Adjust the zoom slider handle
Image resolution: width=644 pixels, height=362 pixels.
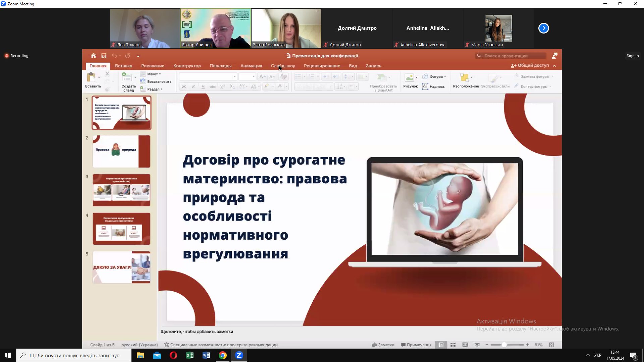[504, 345]
